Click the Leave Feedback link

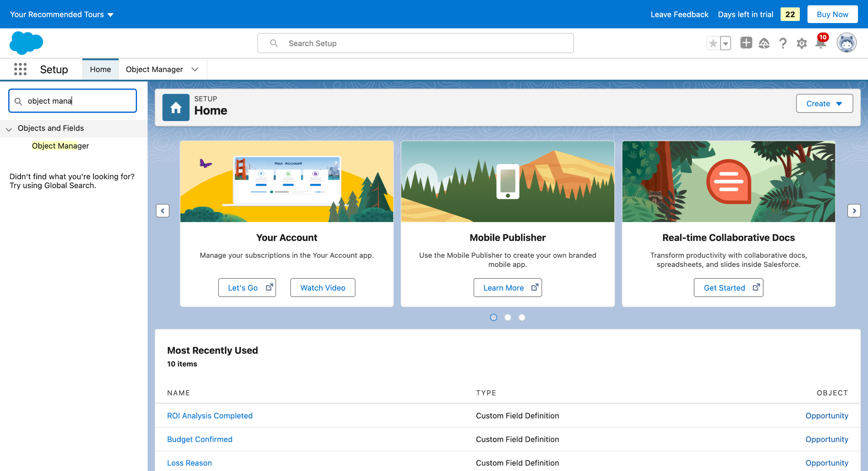coord(679,14)
